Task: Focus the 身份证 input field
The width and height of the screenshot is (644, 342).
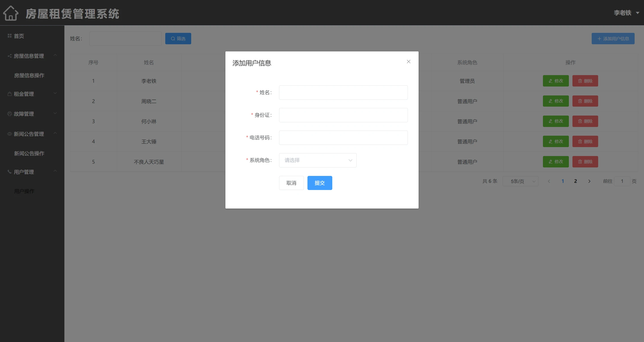Action: pos(343,115)
